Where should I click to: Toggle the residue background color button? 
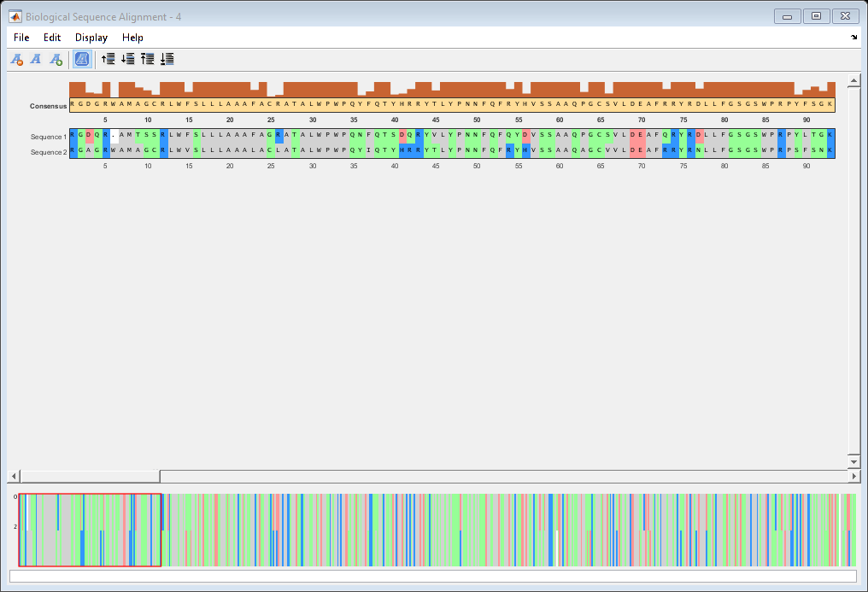coord(82,59)
